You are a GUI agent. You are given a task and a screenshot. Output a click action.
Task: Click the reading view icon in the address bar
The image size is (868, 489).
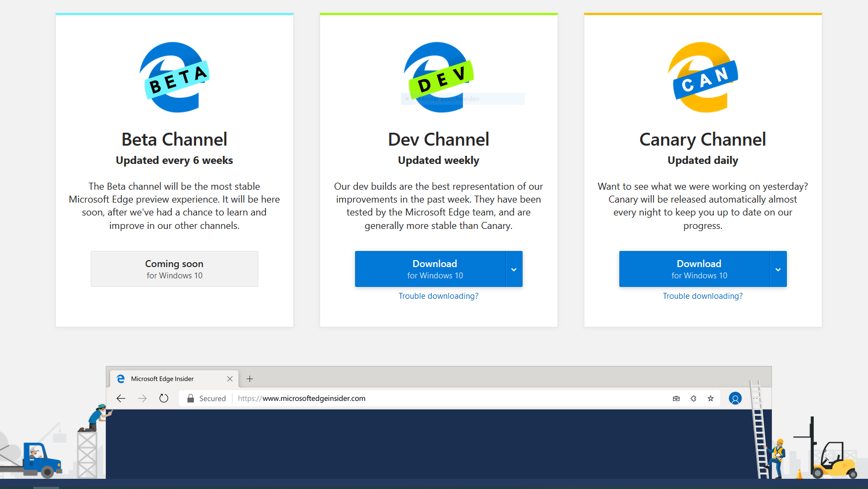point(676,398)
